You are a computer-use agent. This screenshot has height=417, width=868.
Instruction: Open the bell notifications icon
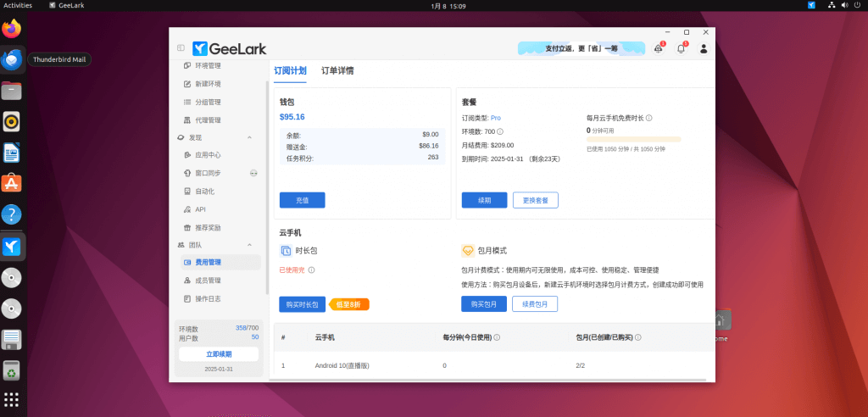tap(681, 49)
